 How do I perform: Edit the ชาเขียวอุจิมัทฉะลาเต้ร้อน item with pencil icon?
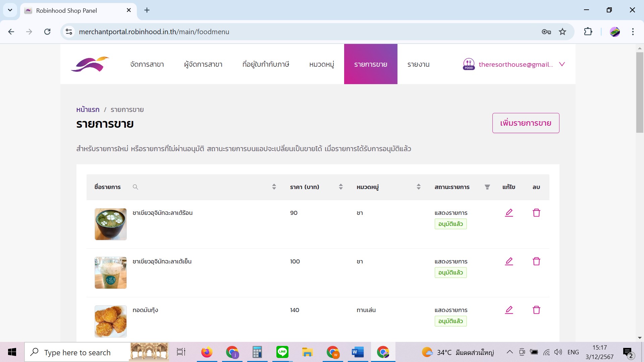click(509, 213)
